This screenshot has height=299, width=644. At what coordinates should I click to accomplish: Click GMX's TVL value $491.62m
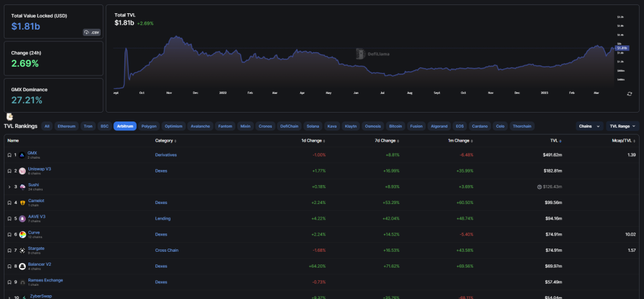(552, 155)
